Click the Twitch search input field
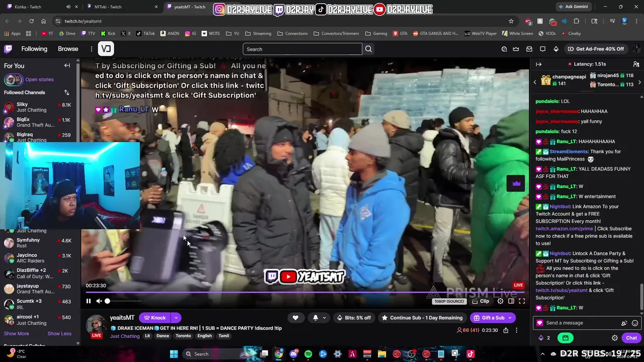This screenshot has width=644, height=362. (x=302, y=49)
